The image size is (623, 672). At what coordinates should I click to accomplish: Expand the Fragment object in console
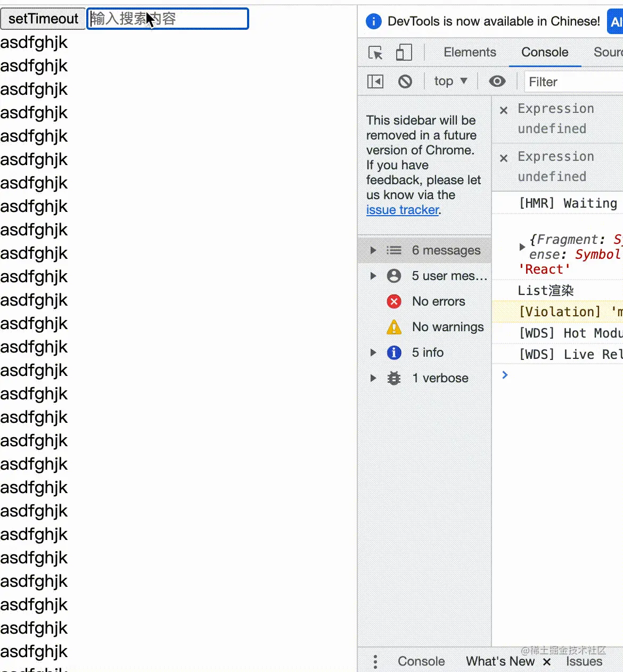coord(522,247)
